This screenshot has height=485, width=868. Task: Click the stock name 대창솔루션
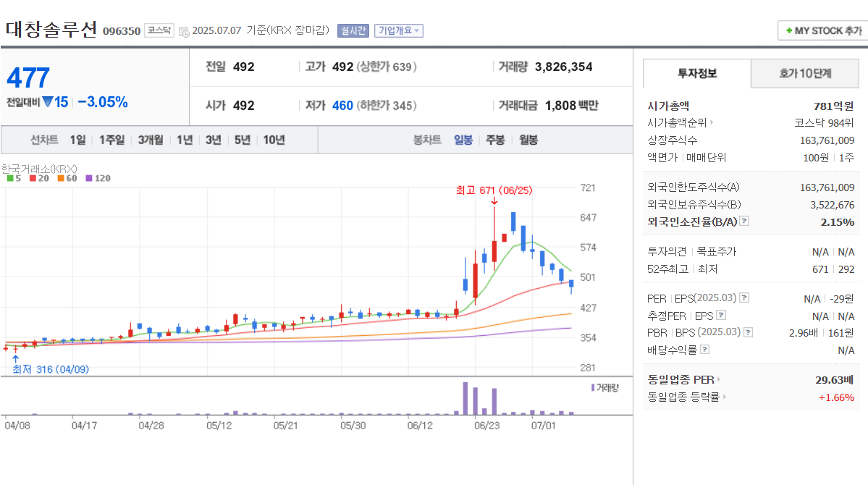tap(51, 30)
